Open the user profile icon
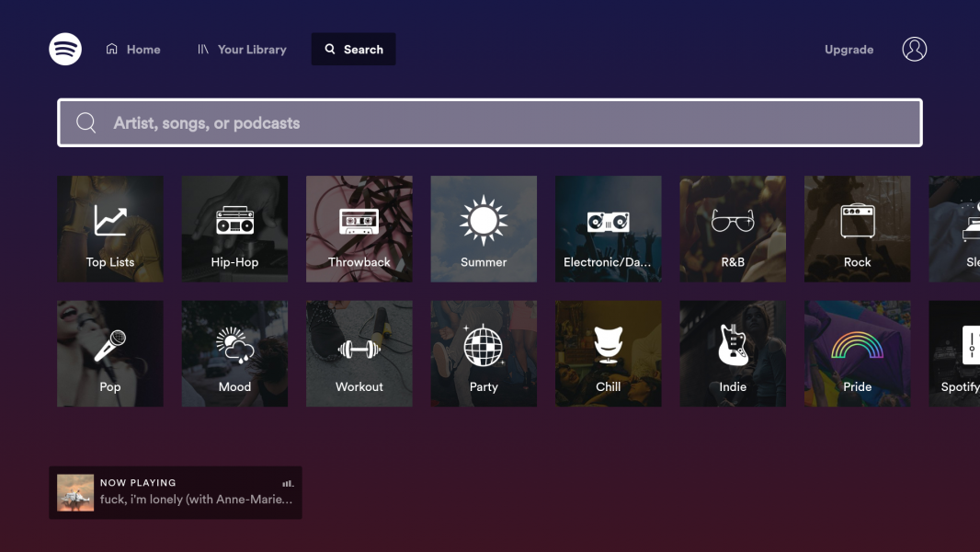This screenshot has height=552, width=980. [914, 49]
